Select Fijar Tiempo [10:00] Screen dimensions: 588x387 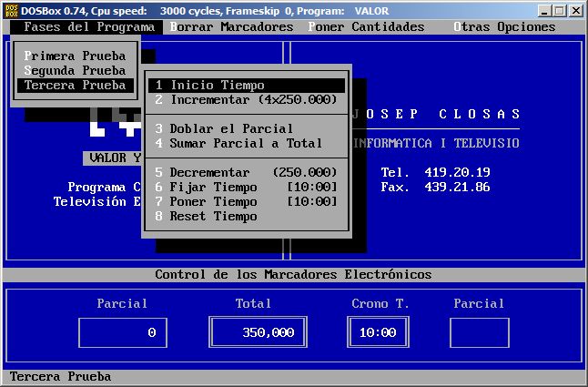247,188
